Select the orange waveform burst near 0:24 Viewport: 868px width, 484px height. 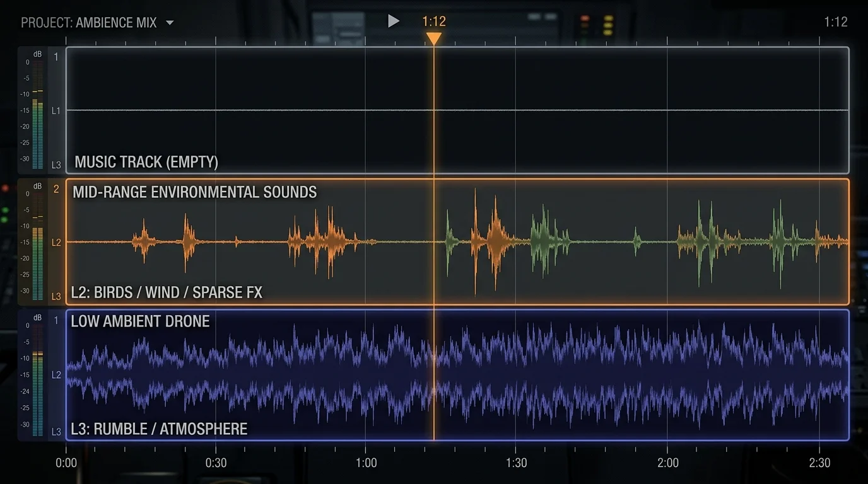pyautogui.click(x=187, y=241)
